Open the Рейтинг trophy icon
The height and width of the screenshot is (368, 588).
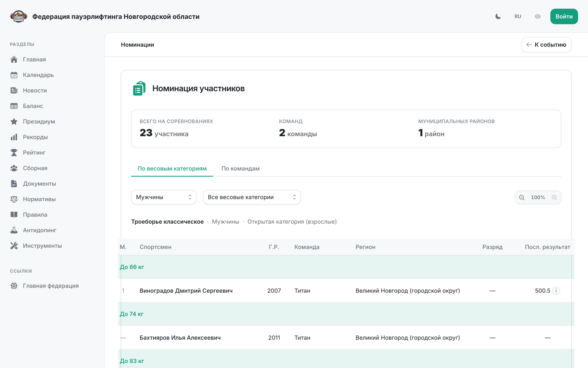point(14,153)
